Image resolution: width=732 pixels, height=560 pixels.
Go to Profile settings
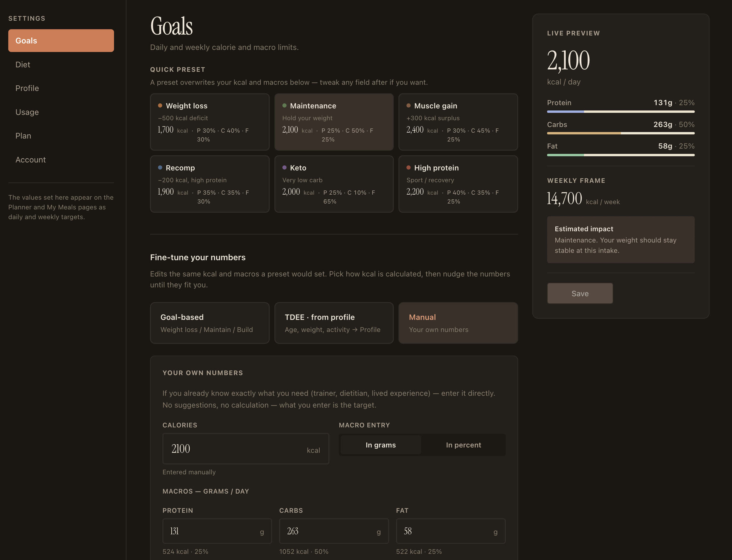tap(61, 88)
